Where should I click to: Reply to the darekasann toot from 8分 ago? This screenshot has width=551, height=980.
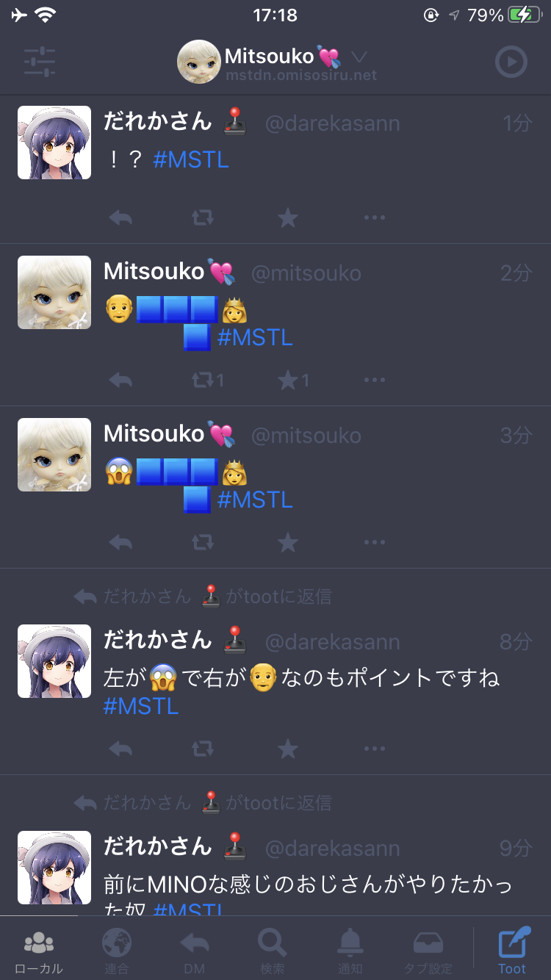click(120, 749)
